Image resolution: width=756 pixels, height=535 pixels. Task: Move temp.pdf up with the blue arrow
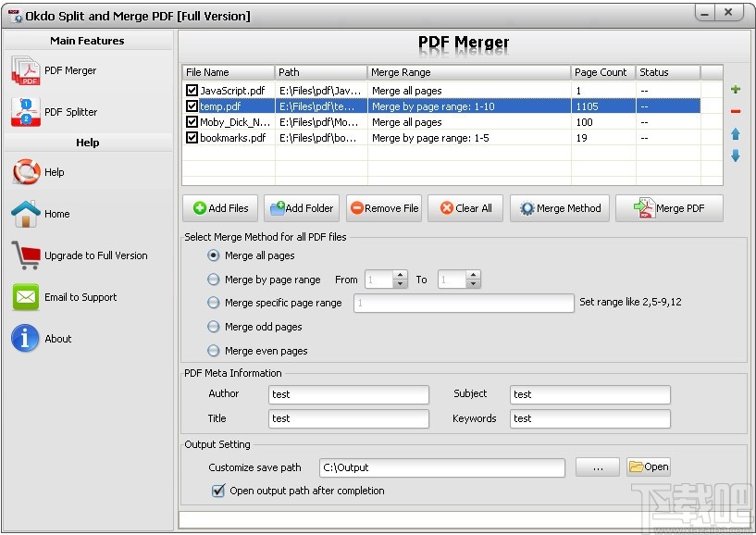(735, 133)
